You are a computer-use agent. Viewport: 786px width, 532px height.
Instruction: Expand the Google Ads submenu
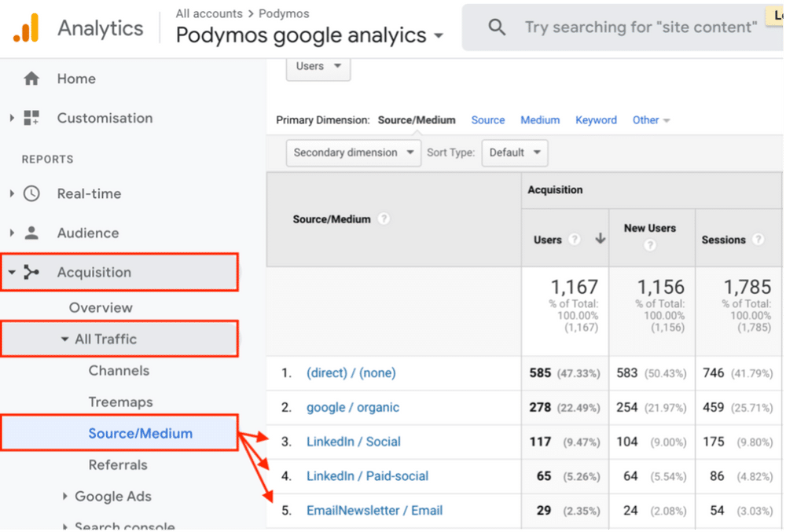coord(66,497)
